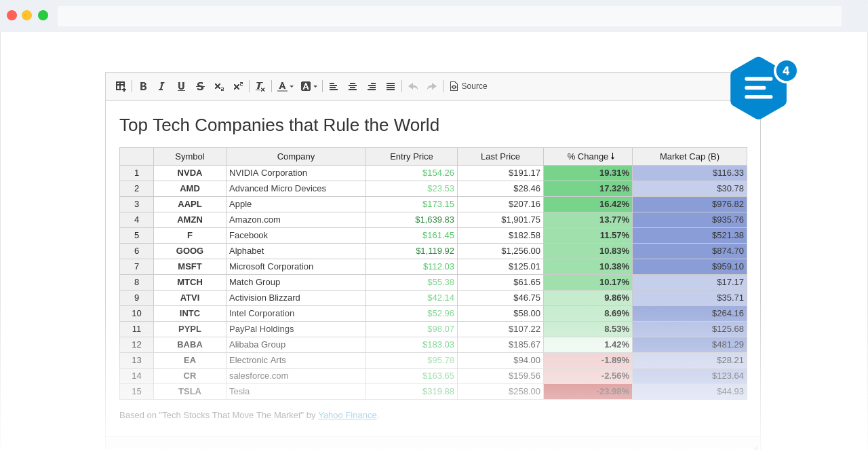
Task: Click the -23.98% change cell
Action: tap(588, 392)
